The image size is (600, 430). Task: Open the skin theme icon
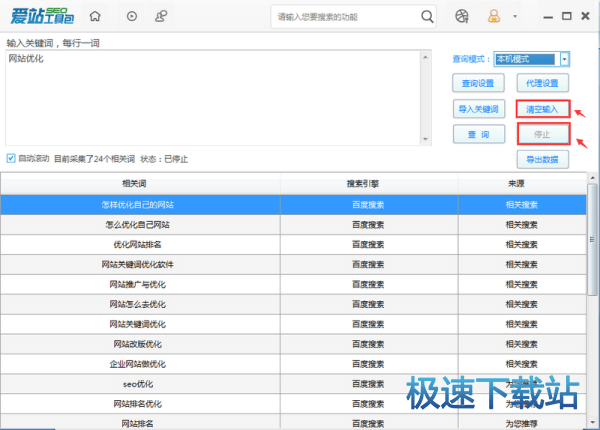tap(461, 17)
